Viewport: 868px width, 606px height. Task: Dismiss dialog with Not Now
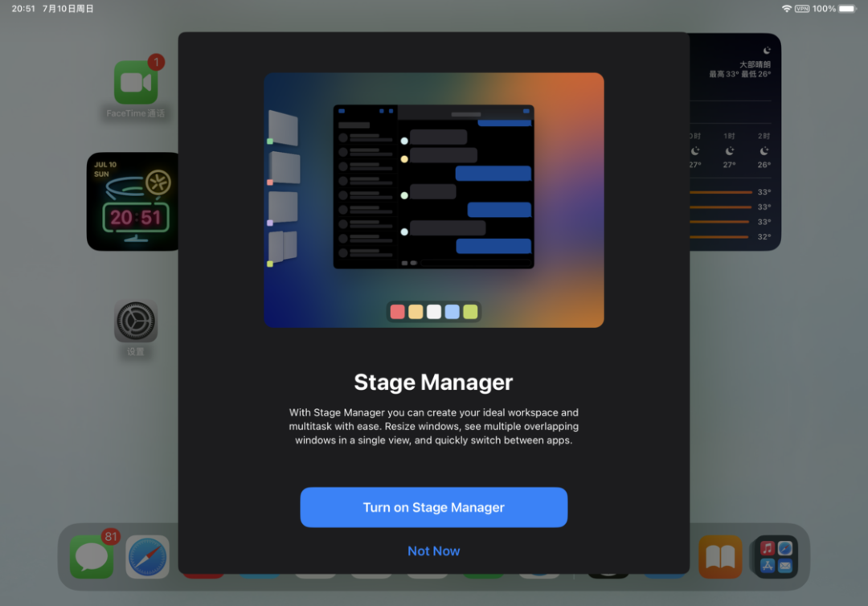tap(433, 551)
